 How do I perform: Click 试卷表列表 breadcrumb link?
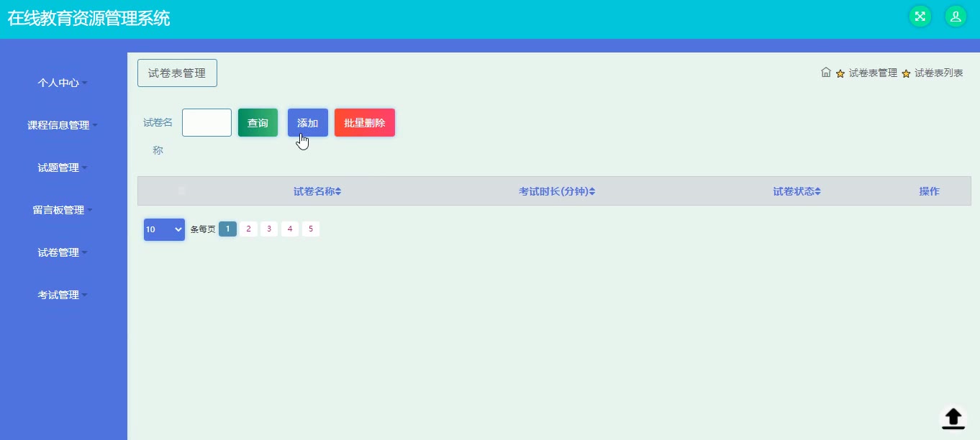(x=938, y=73)
